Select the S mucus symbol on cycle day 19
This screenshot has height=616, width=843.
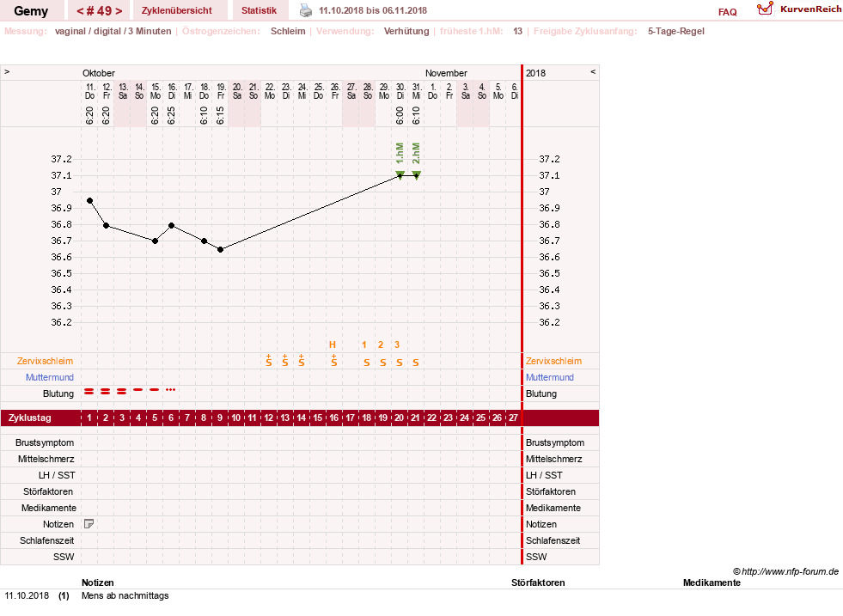pyautogui.click(x=382, y=363)
